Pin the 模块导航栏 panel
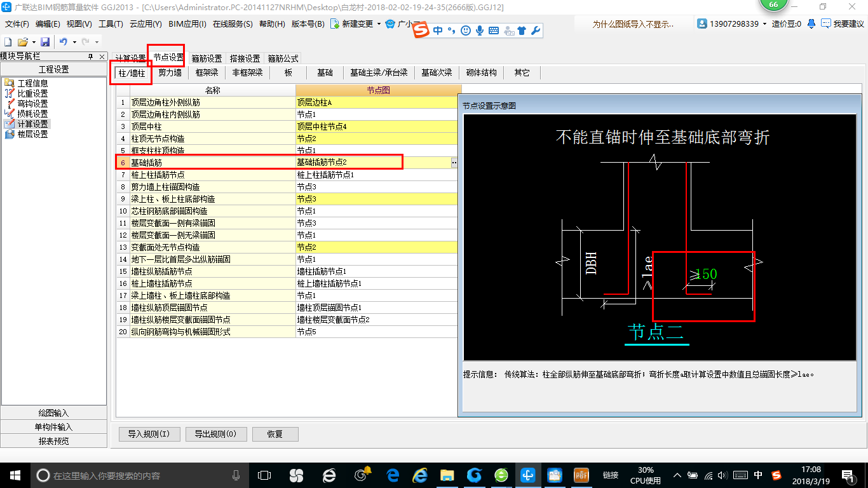868x488 pixels. 90,57
